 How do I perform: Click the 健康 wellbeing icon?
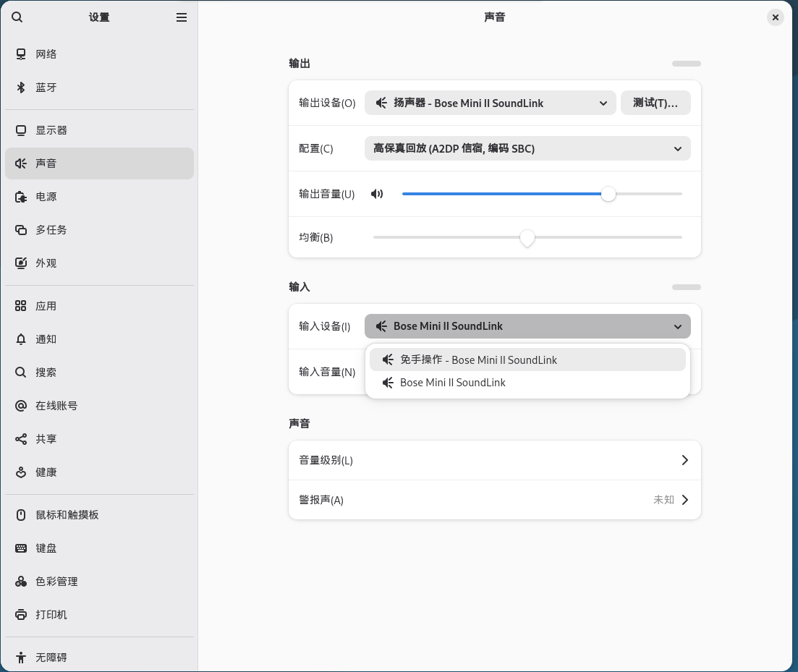(x=21, y=472)
